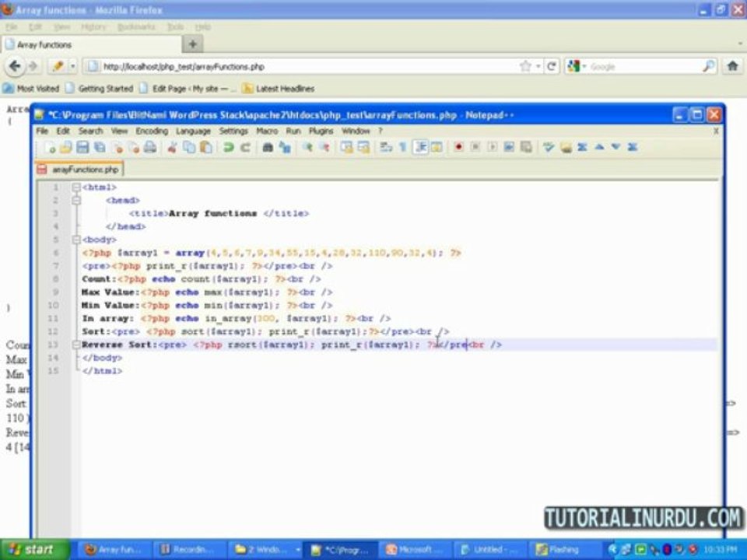Image resolution: width=747 pixels, height=560 pixels.
Task: Click the blue up-triangle plugin icon
Action: tap(599, 147)
